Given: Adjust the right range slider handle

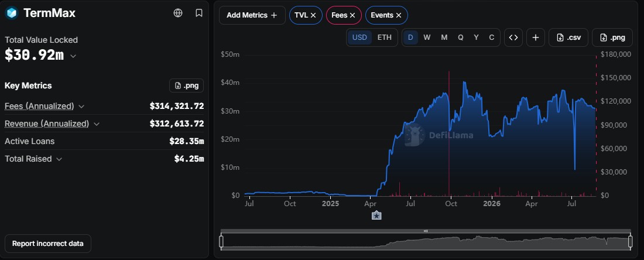Looking at the screenshot, I should tap(631, 241).
